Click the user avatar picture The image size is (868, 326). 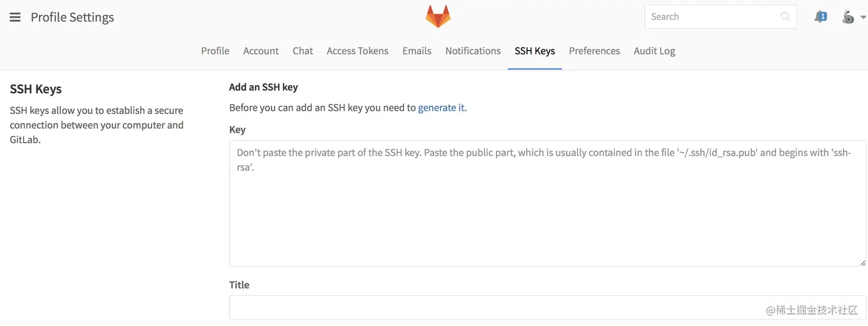848,17
